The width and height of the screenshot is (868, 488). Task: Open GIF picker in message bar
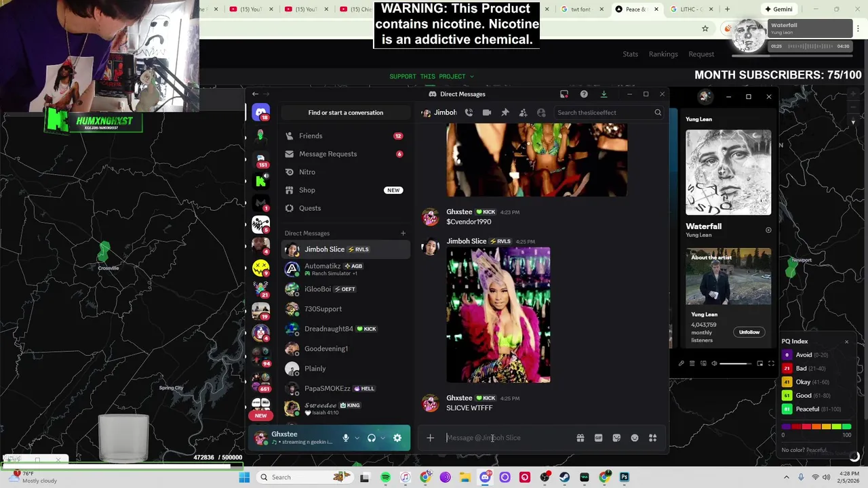pyautogui.click(x=598, y=438)
